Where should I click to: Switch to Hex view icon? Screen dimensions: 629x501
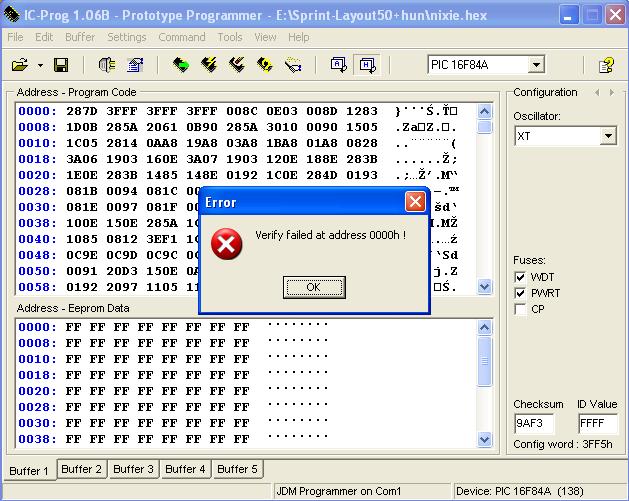pyautogui.click(x=367, y=65)
